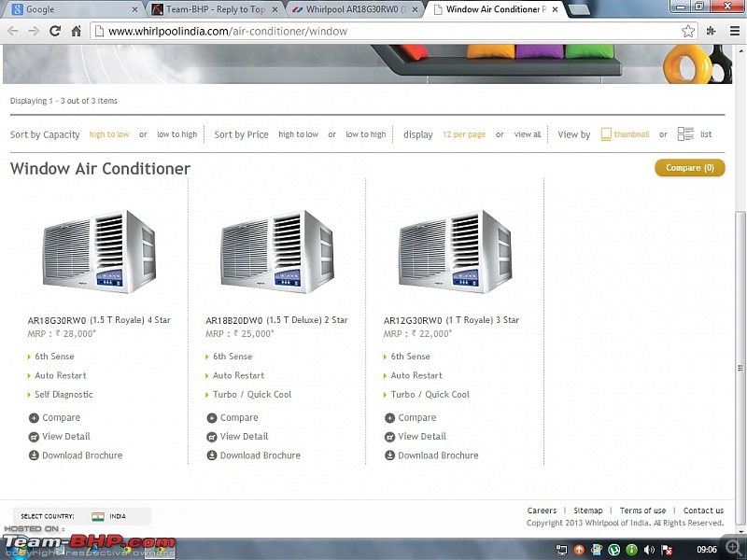The width and height of the screenshot is (747, 560).
Task: Switch to the Whirlpool AR18G30RW0 tab
Action: [355, 9]
